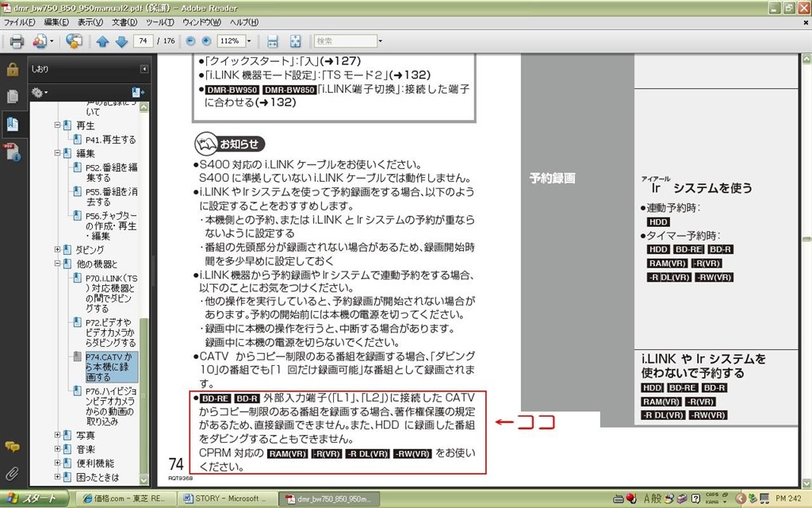Click the IME あ般 language bar indicator
812x508 pixels.
(653, 498)
